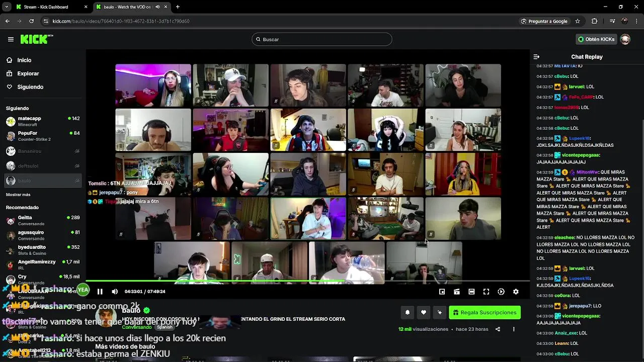Click co0ora username in chat
644x362 pixels.
562,296
